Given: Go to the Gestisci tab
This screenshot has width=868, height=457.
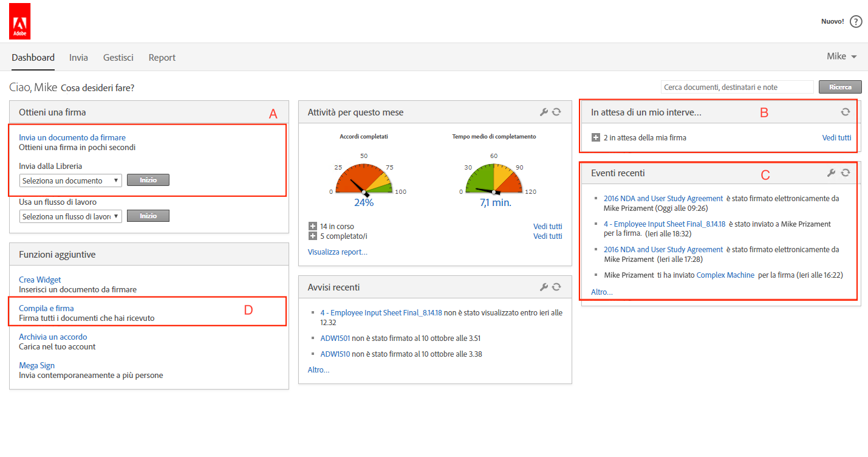Looking at the screenshot, I should tap(118, 58).
